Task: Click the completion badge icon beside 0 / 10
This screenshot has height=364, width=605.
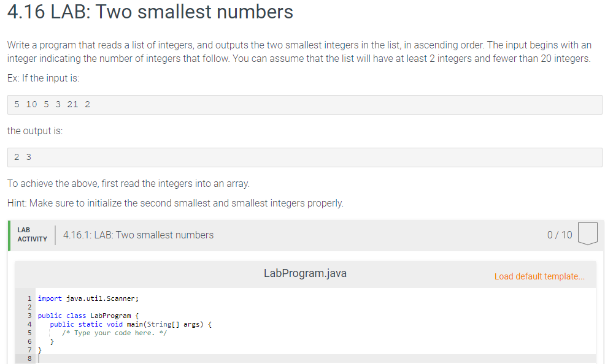Action: coord(588,233)
